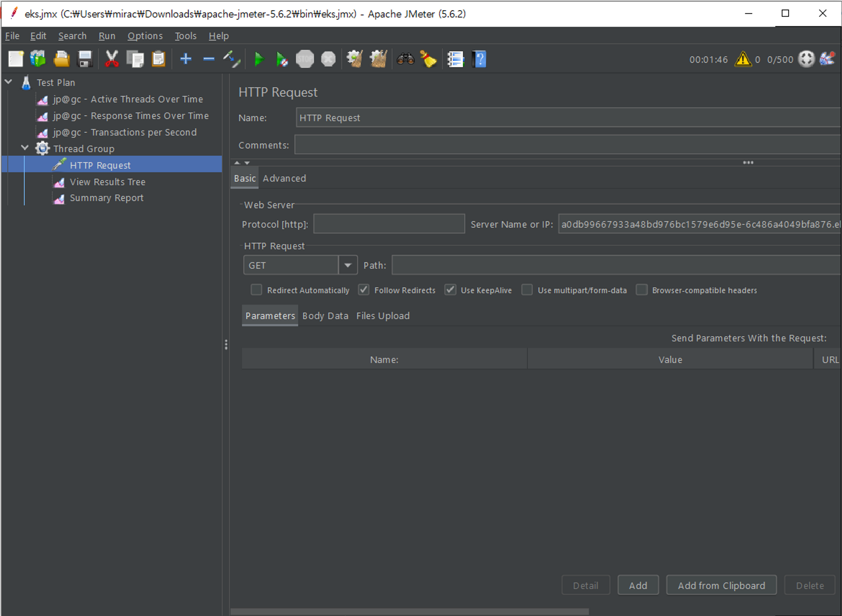Click the heap dump plugin icon at toolbar end
The image size is (842, 616).
coord(828,59)
